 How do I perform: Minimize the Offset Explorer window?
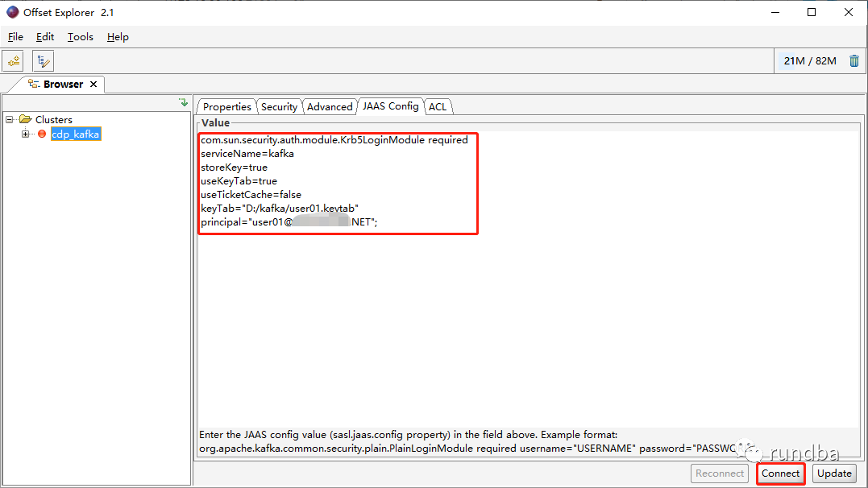(775, 12)
